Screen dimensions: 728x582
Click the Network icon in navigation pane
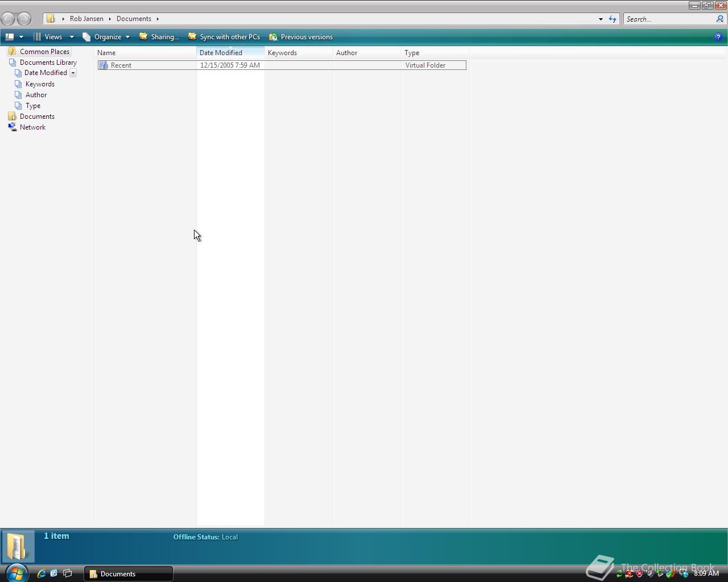click(x=13, y=127)
